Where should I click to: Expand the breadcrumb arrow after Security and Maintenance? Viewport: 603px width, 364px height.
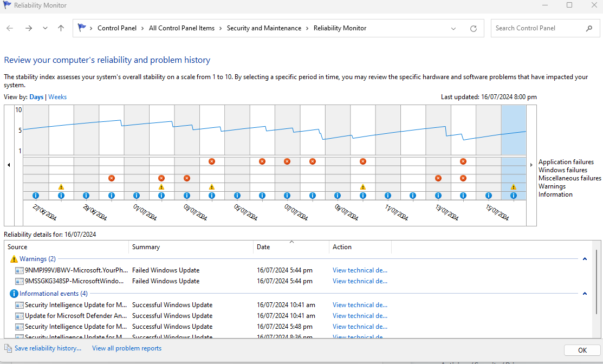click(x=307, y=28)
